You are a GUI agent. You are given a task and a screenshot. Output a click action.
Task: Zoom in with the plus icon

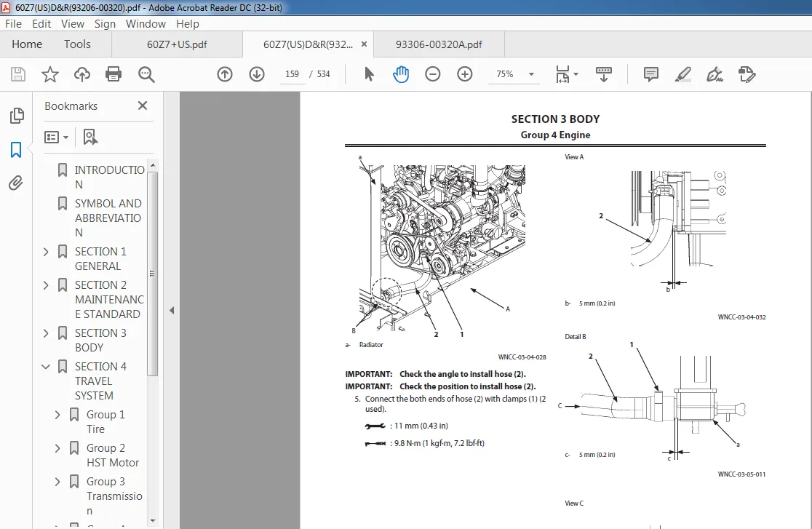465,74
